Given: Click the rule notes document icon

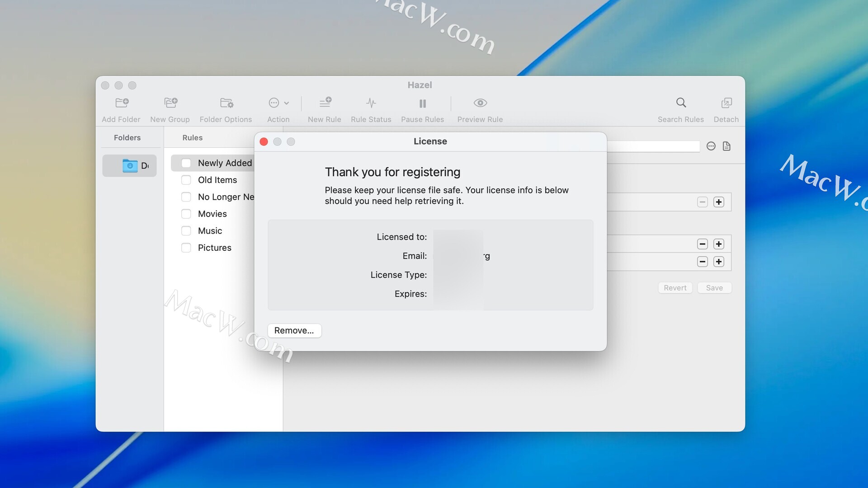Looking at the screenshot, I should (726, 146).
